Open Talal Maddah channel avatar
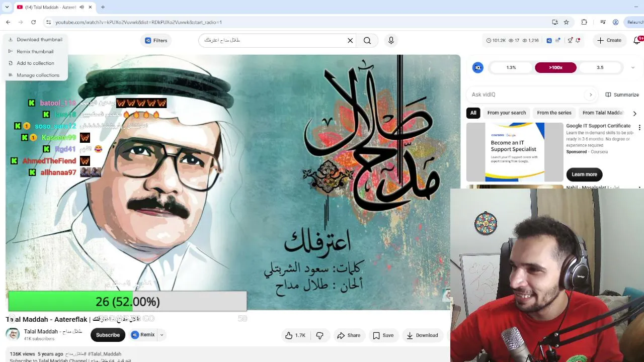644x362 pixels. point(13,334)
